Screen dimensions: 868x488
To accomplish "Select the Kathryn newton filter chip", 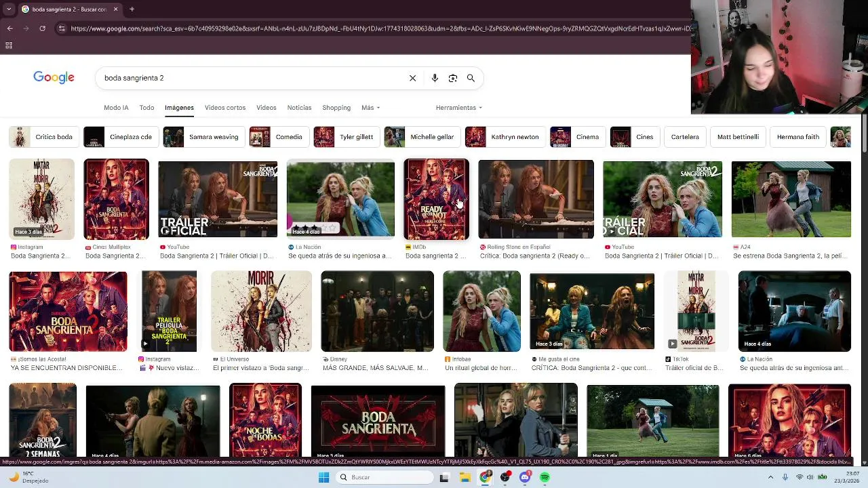I will [505, 137].
